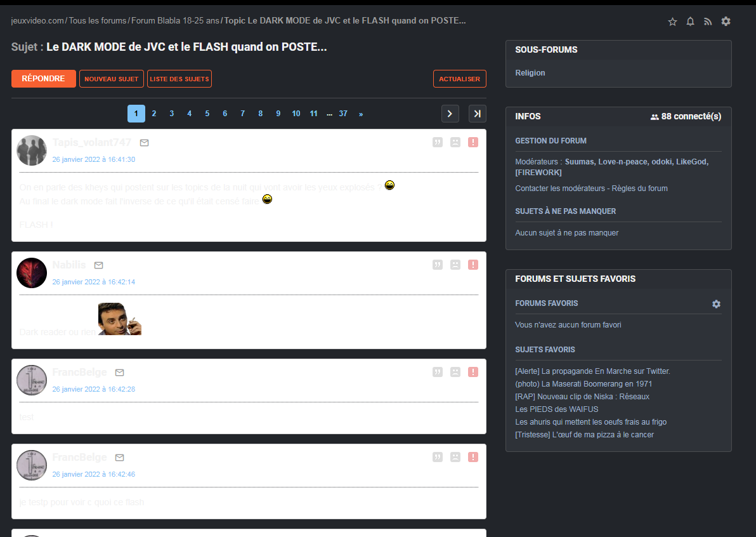Open favorite about oeufs frais au frigo

[590, 421]
